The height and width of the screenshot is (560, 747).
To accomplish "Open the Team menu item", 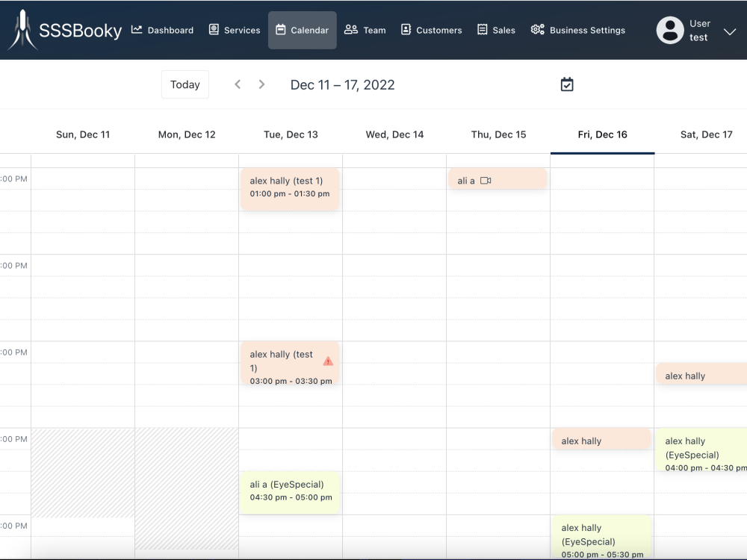I will pos(365,30).
